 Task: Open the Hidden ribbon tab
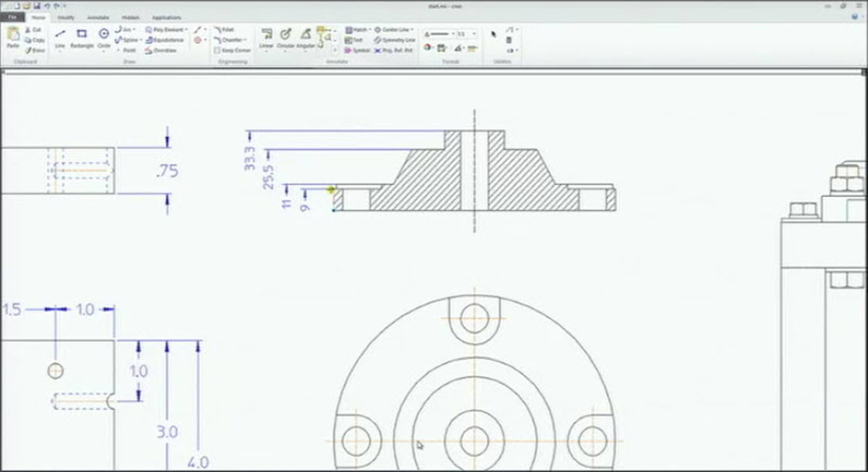click(131, 17)
